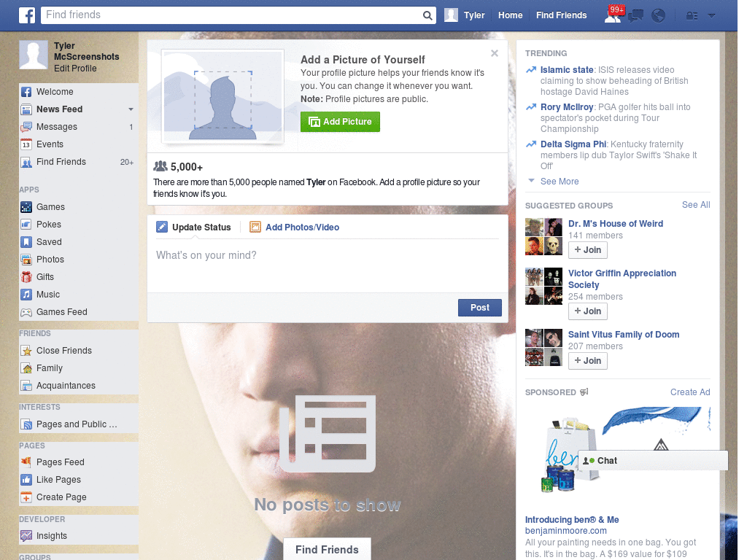
Task: Select the Add Photos/Video tab
Action: [295, 227]
